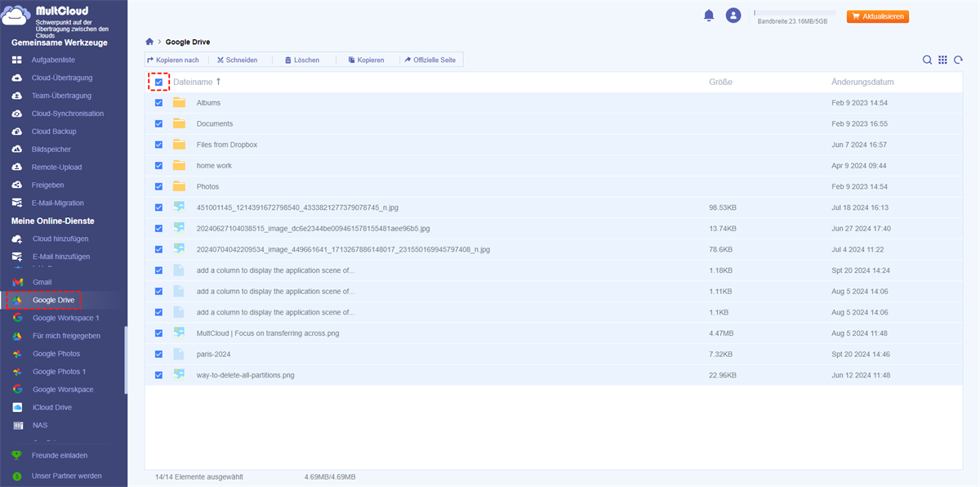Click the Aktualisieren upgrade button

[x=878, y=16]
